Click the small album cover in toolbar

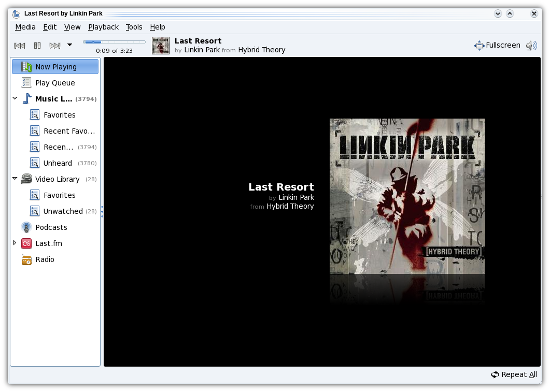pyautogui.click(x=161, y=46)
